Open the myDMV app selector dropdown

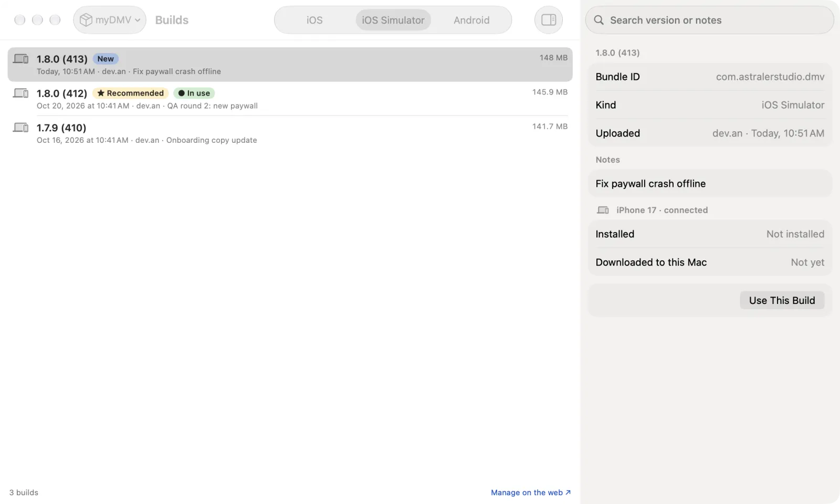point(110,20)
